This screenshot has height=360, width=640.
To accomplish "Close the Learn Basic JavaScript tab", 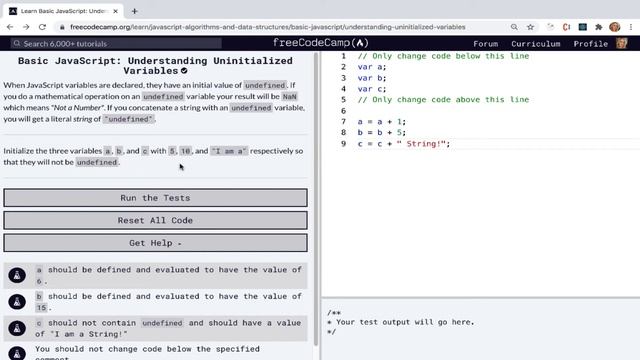I will 116,11.
